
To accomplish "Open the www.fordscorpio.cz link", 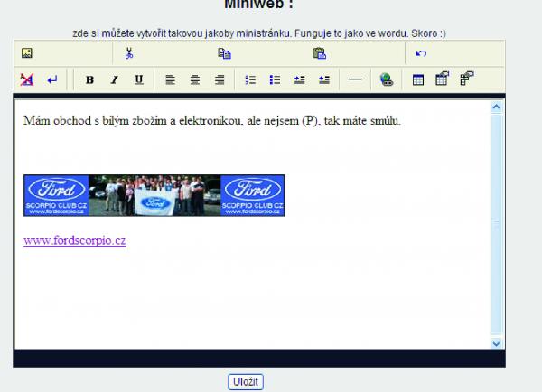I will tap(74, 240).
